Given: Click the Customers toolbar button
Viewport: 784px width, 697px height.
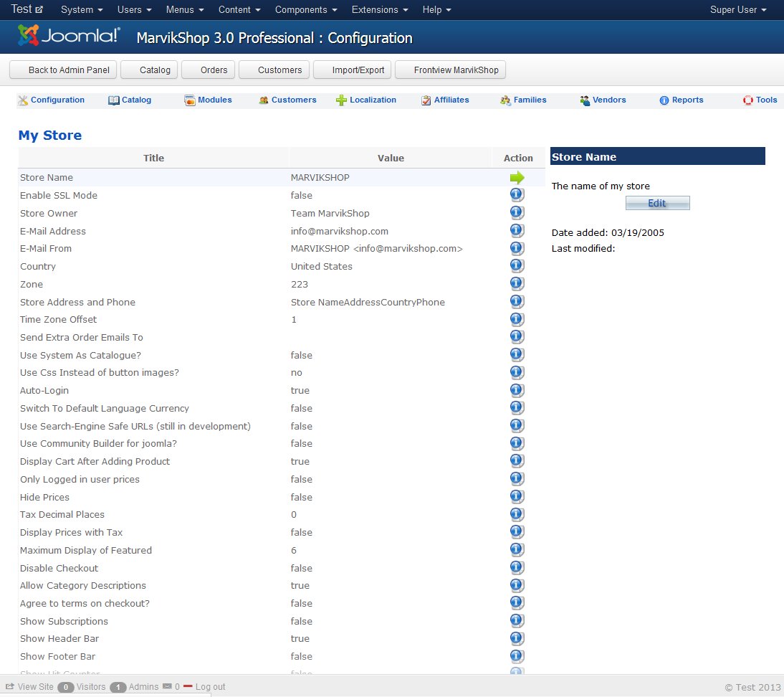Looking at the screenshot, I should click(x=274, y=70).
